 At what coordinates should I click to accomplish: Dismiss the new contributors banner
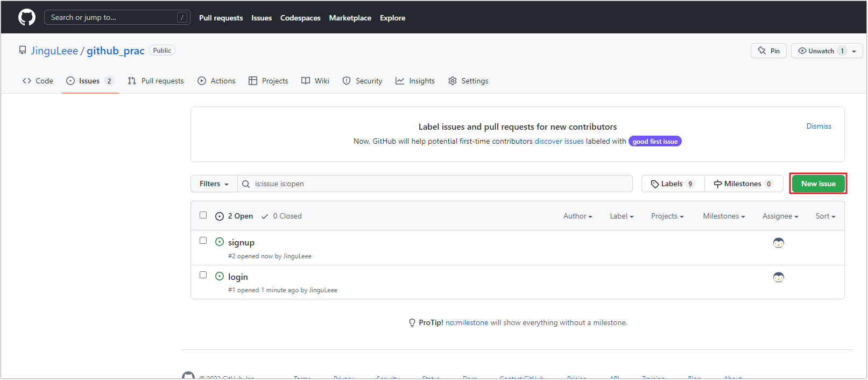(x=818, y=126)
